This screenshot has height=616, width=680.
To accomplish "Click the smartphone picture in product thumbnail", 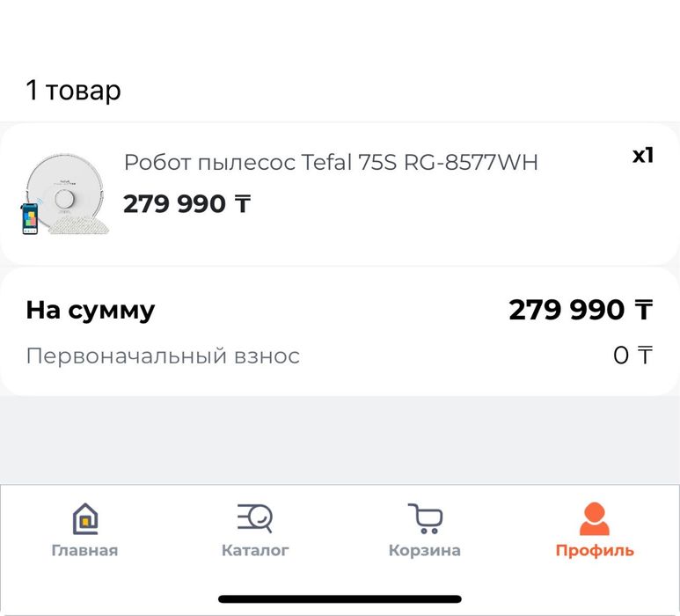I will point(30,218).
